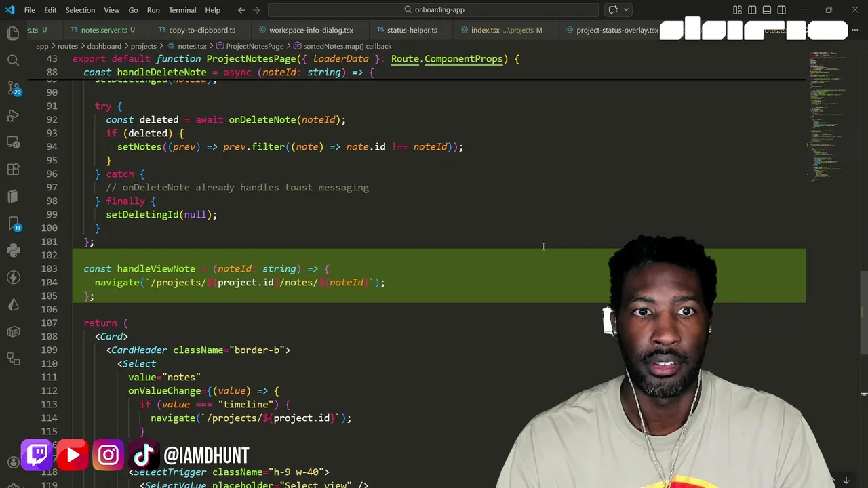868x488 pixels.
Task: Toggle the Secondary Side Bar visibility
Action: click(781, 10)
